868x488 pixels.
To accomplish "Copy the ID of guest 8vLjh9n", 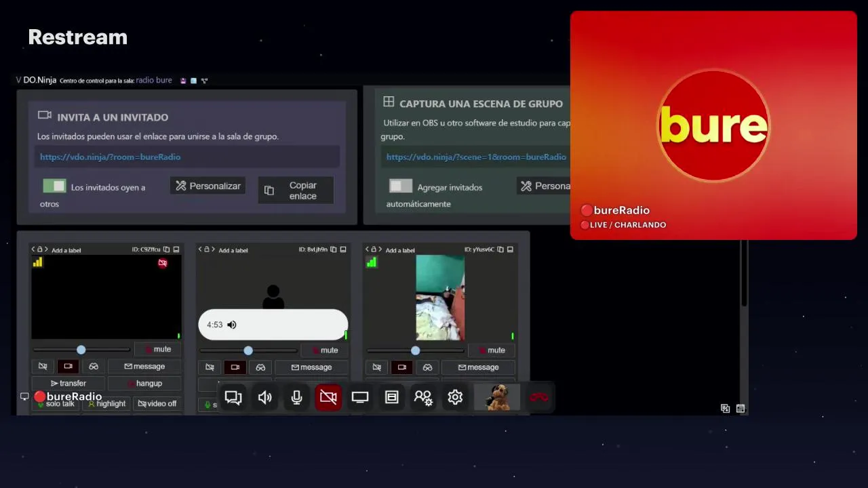I will pos(334,249).
